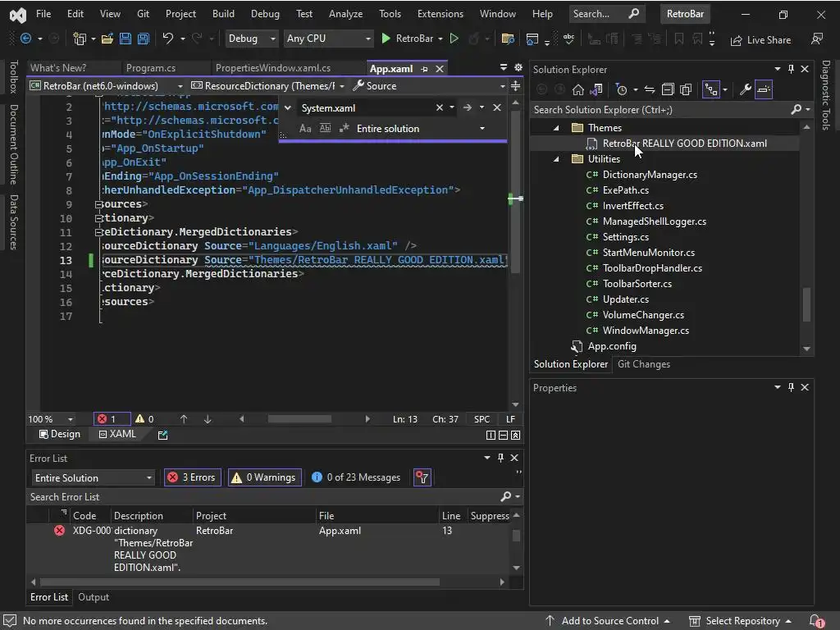
Task: Open the Analyze menu
Action: tap(345, 14)
